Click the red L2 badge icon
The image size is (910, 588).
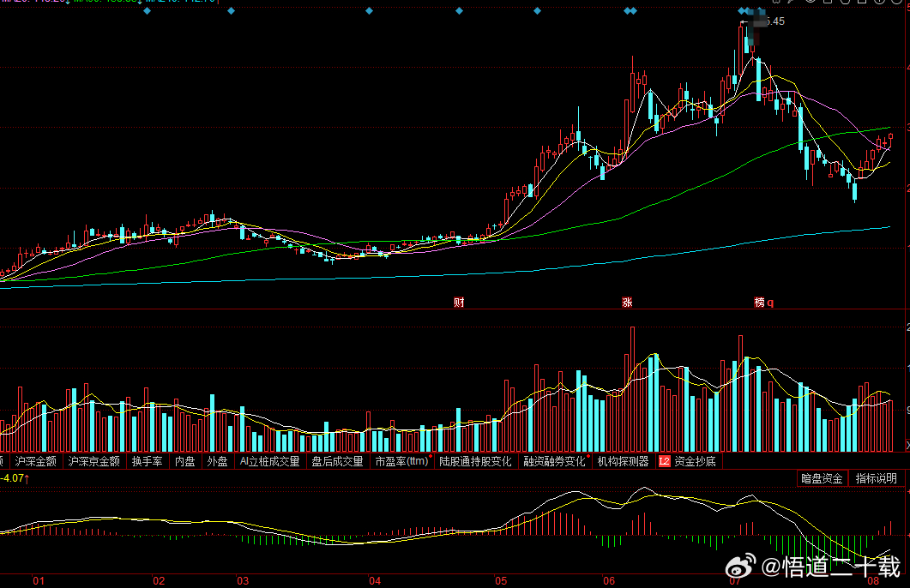click(x=664, y=461)
